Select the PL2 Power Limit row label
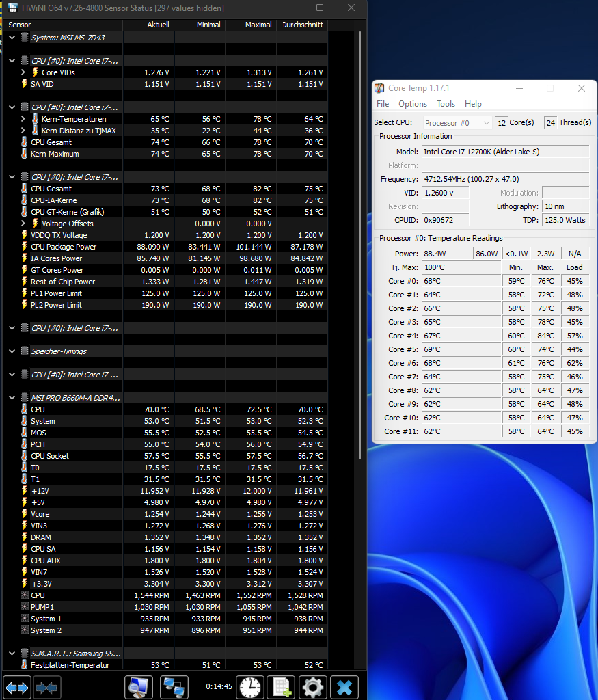This screenshot has height=700, width=598. [56, 305]
